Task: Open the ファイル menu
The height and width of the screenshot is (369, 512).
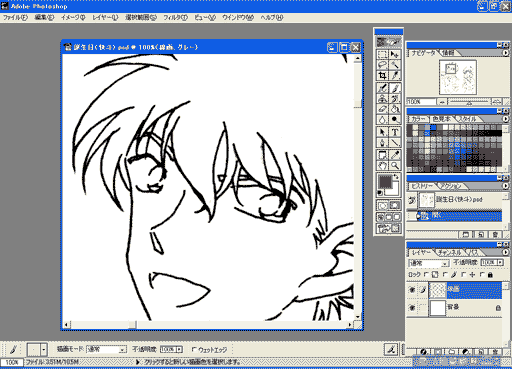Action: 15,17
